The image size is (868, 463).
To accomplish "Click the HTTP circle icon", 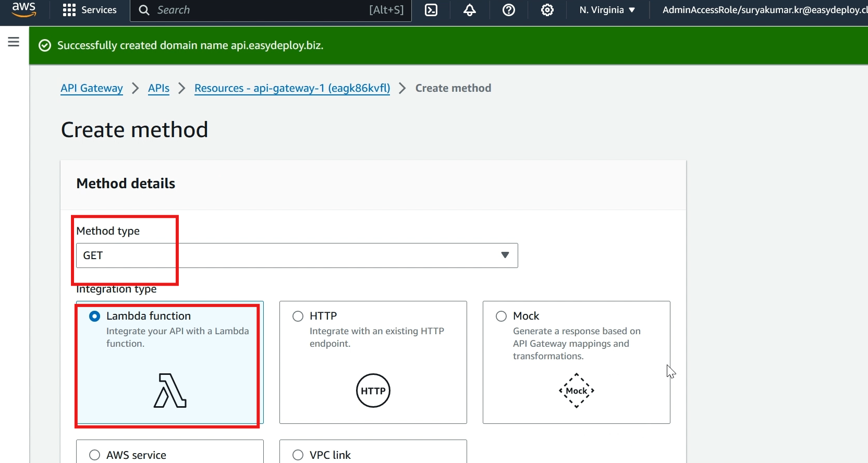I will point(373,391).
